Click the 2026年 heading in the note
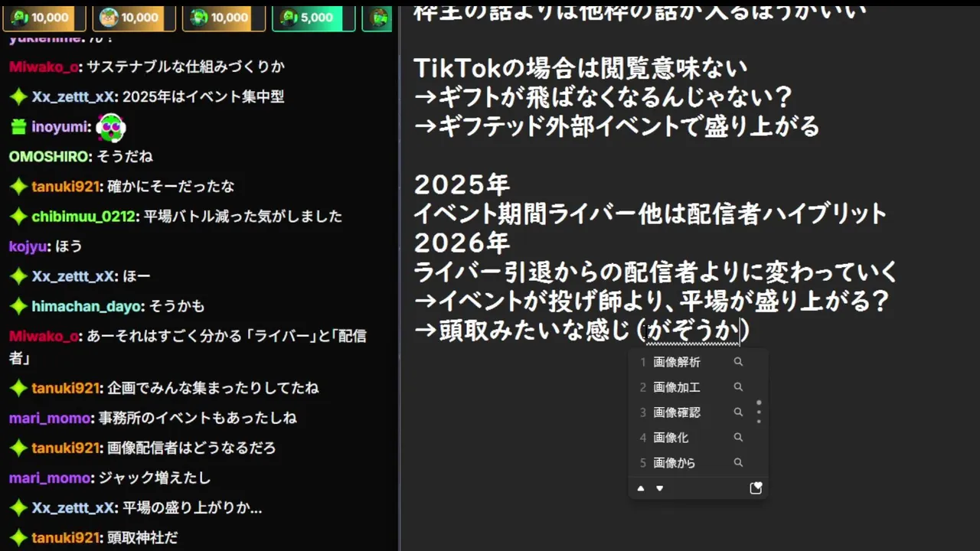Image resolution: width=980 pixels, height=551 pixels. pos(462,243)
